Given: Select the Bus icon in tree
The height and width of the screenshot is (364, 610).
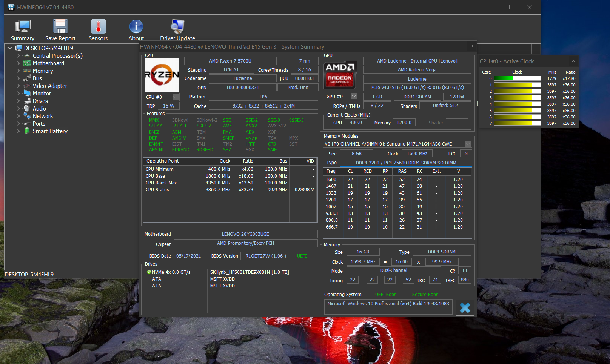Looking at the screenshot, I should (27, 78).
